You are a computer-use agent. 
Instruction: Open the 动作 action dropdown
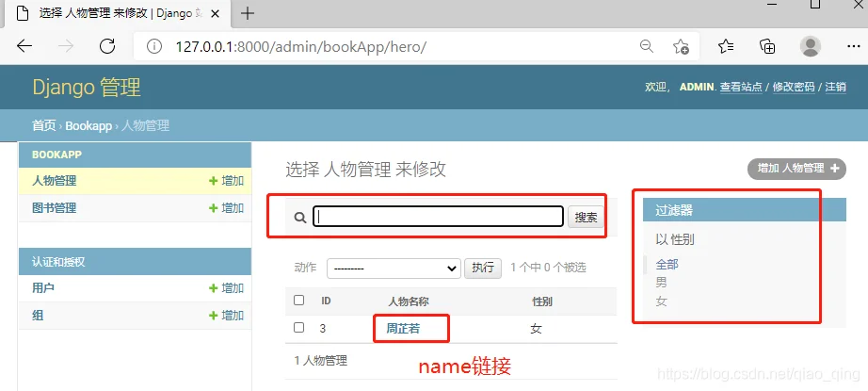(394, 269)
